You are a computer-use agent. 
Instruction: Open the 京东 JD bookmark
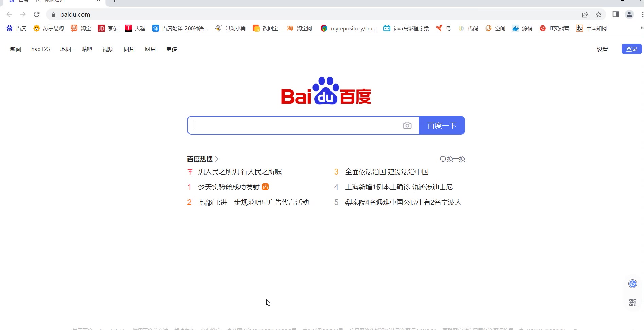(x=108, y=28)
